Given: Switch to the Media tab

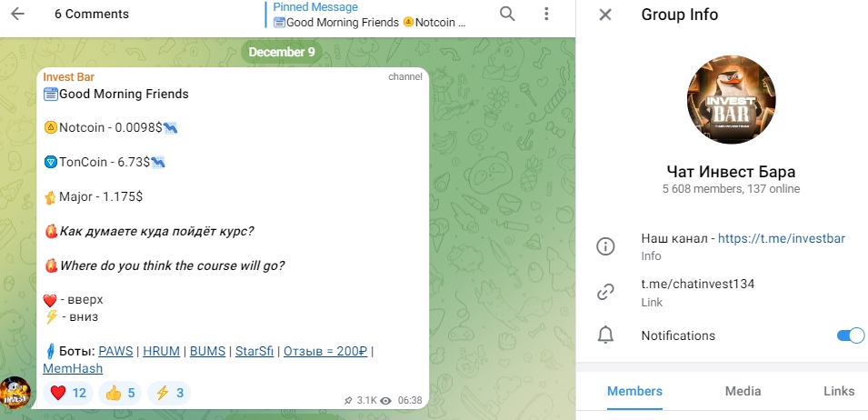Looking at the screenshot, I should (743, 391).
